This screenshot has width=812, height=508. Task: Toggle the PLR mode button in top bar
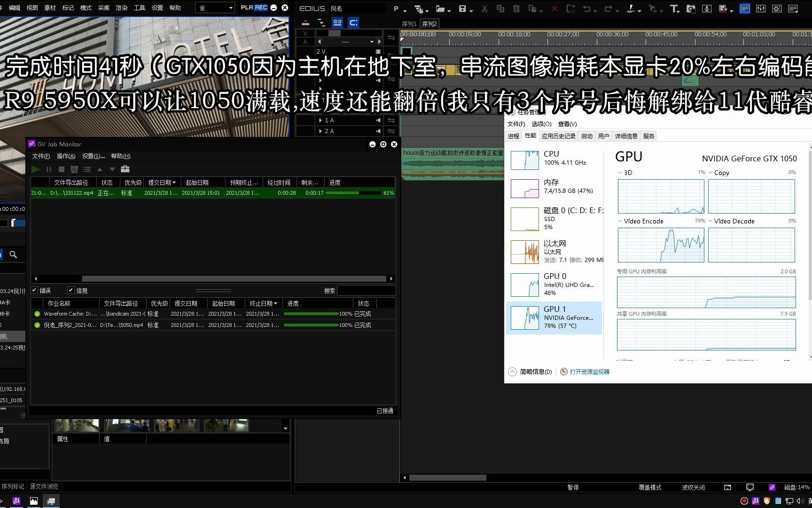point(247,8)
